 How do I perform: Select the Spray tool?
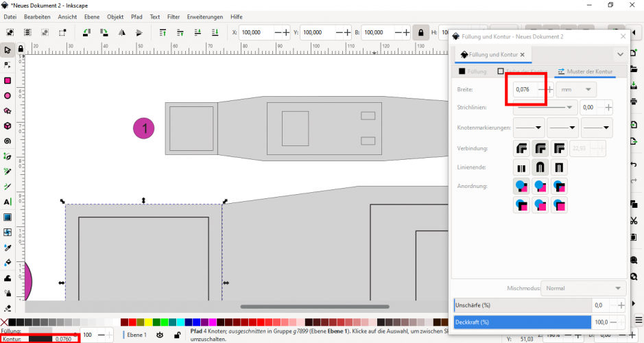[8, 294]
